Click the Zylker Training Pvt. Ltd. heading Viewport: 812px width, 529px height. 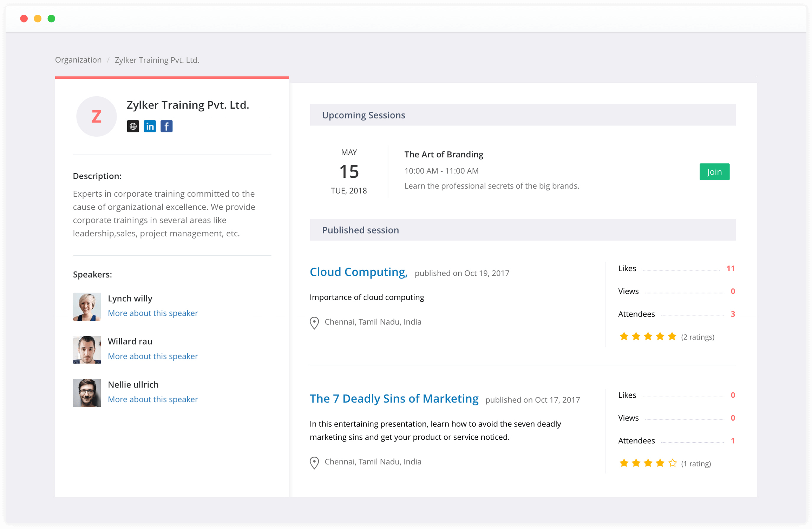pos(188,105)
